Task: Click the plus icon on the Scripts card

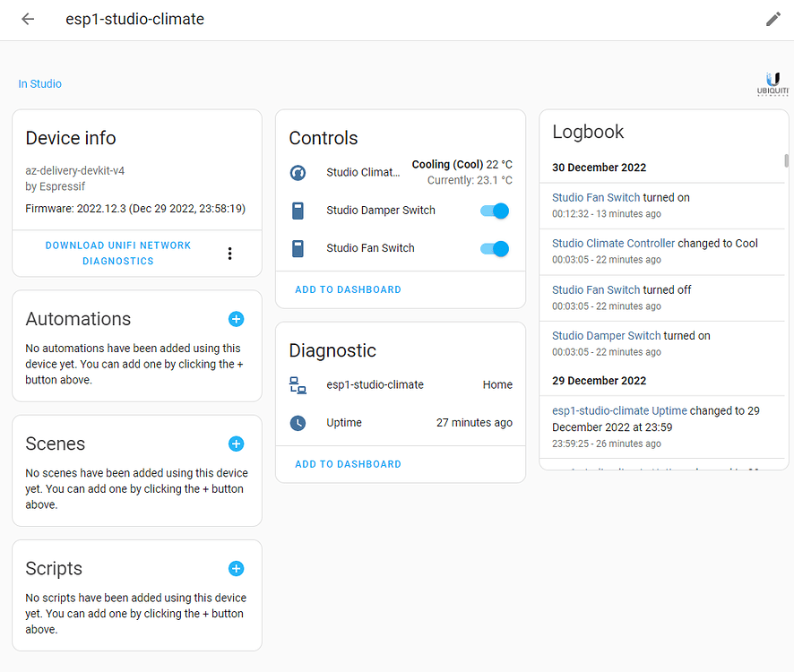Action: click(x=236, y=568)
